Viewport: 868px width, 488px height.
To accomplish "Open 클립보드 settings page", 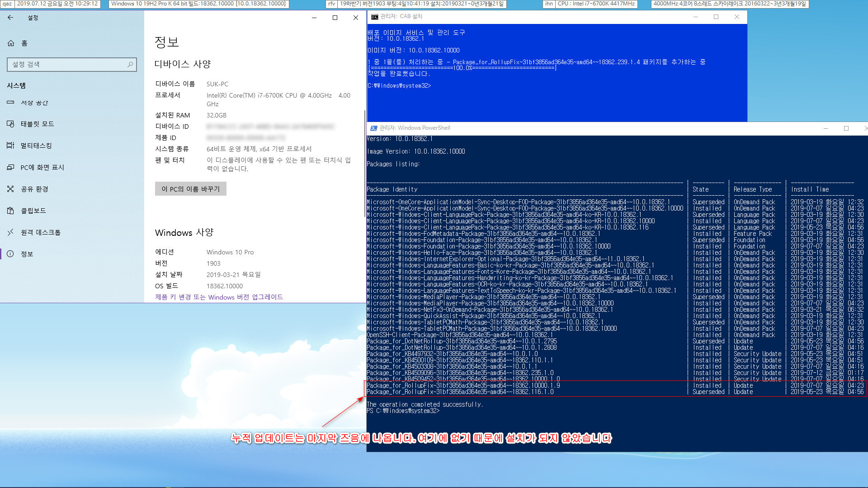I will (33, 211).
